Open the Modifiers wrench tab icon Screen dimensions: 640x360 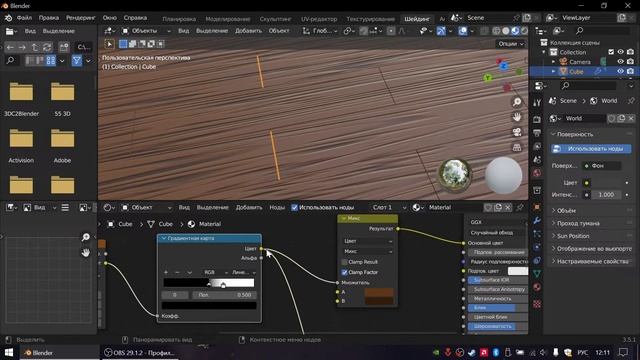[x=537, y=220]
